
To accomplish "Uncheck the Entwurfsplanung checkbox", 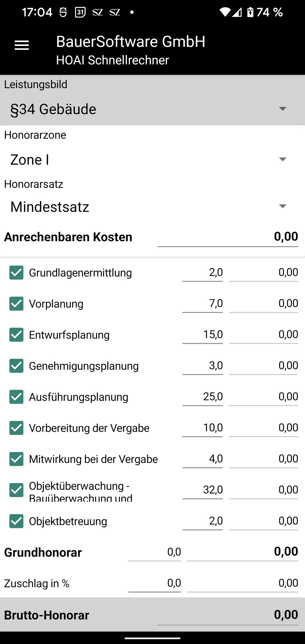I will point(16,335).
